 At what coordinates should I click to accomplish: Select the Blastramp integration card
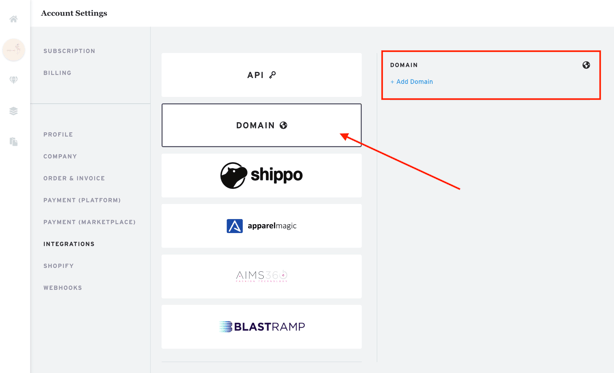262,327
